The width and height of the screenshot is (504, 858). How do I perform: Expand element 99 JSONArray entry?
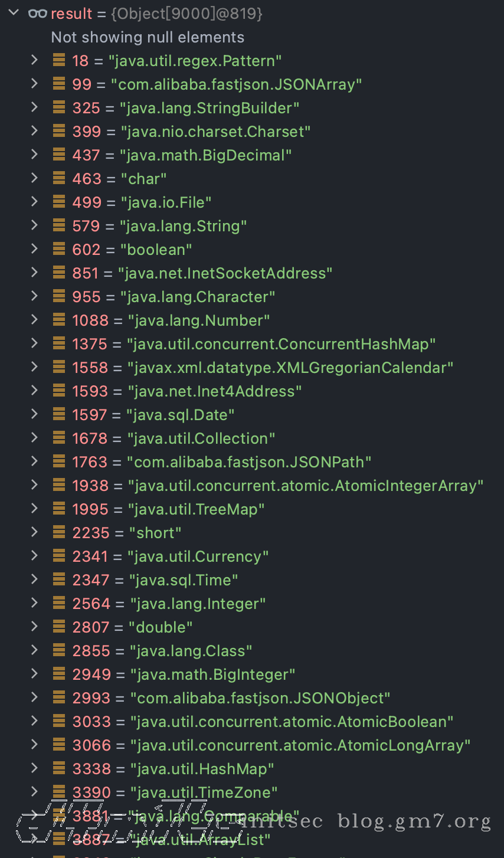click(34, 83)
